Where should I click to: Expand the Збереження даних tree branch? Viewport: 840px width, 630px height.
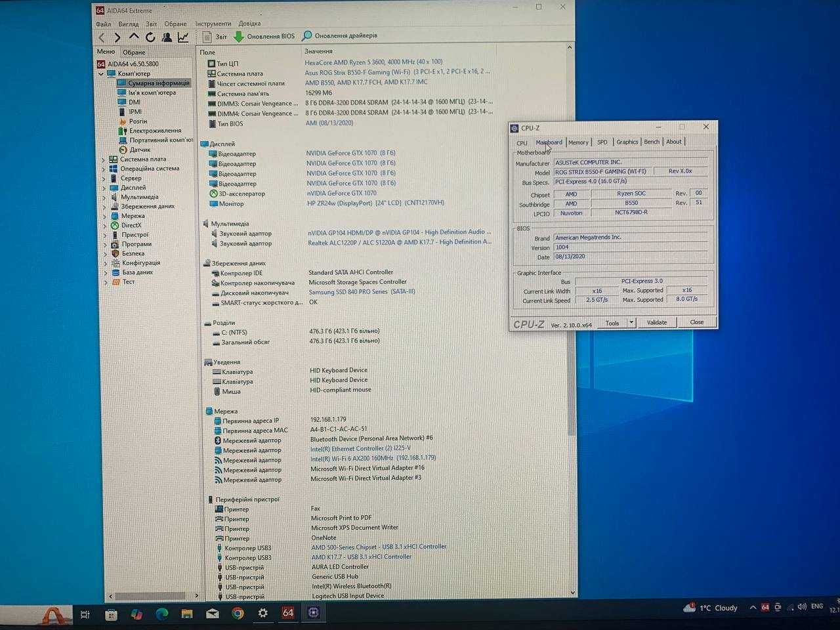[104, 207]
